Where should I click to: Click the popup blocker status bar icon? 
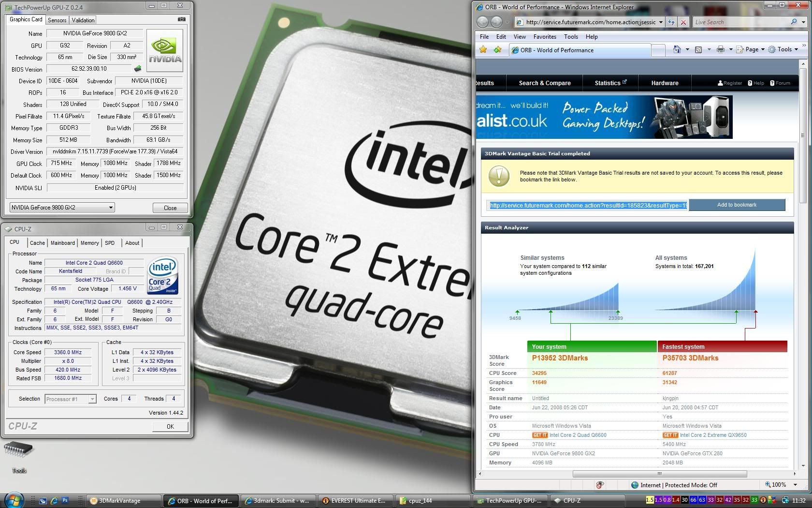(600, 485)
